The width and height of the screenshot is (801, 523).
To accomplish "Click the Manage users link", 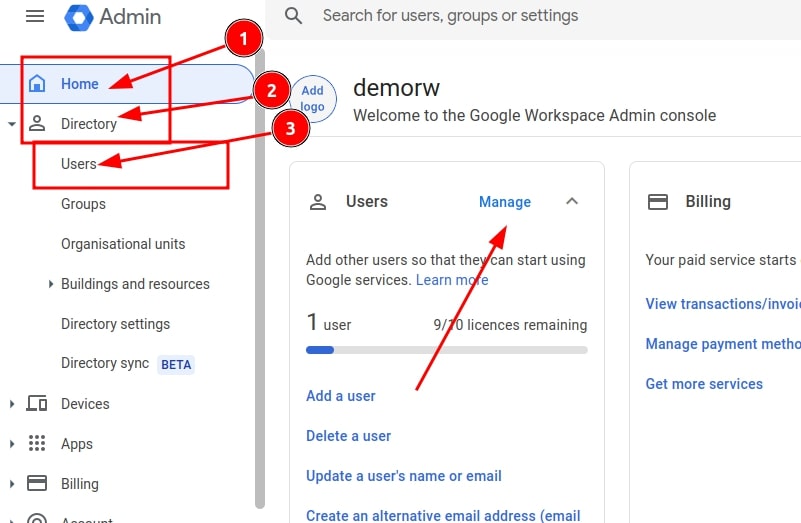I will coord(505,202).
